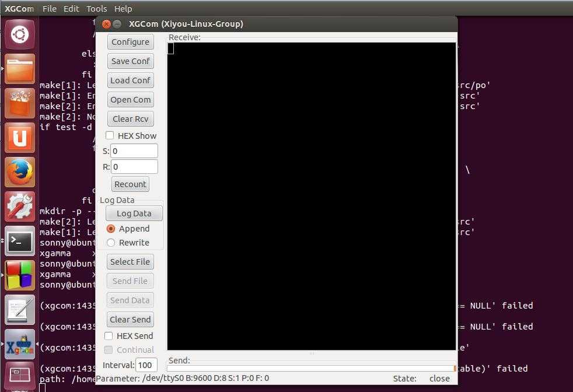Minimize the XGCom window with gray button

(x=117, y=24)
